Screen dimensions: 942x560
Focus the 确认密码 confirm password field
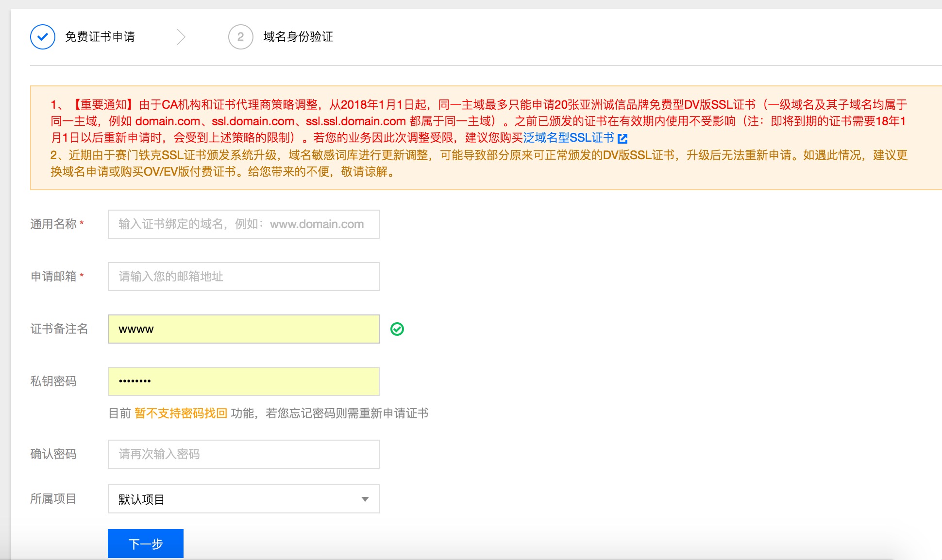[243, 454]
